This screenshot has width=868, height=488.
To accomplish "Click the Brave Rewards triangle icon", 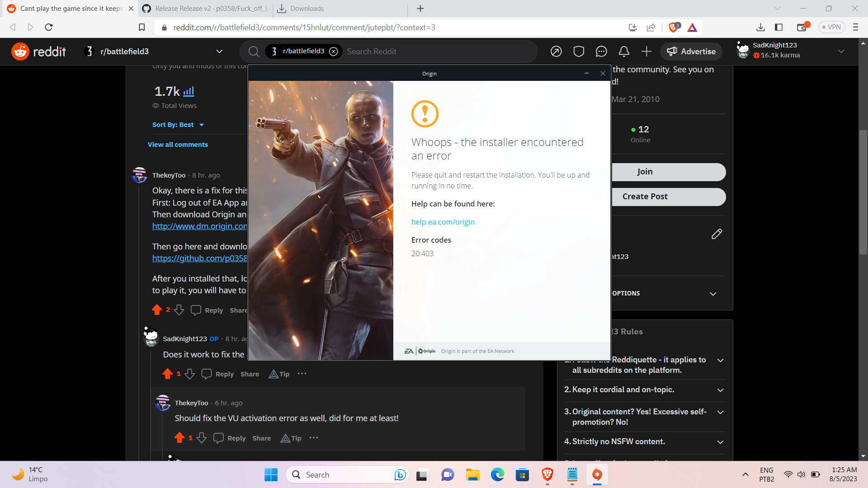I will click(x=693, y=27).
